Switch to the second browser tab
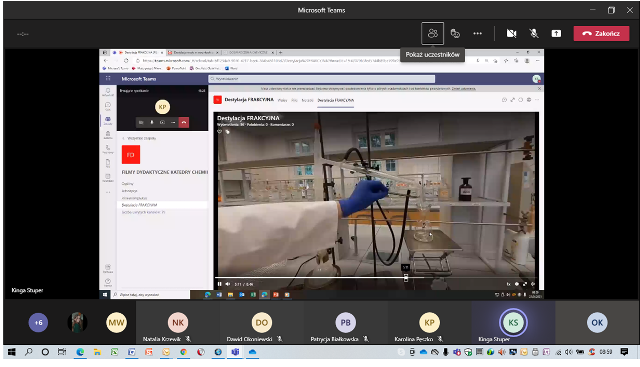Viewport: 640px width, 367px height. 193,53
